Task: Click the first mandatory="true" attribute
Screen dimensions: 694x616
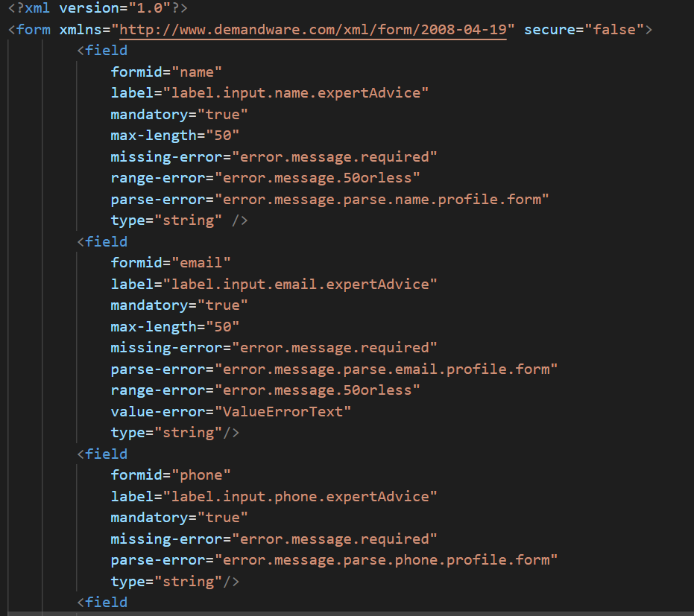Action: pos(179,115)
